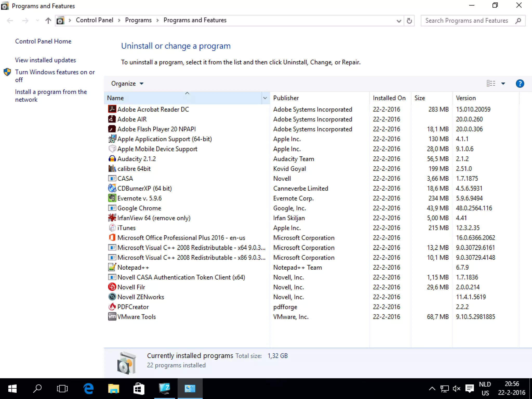Expand the Organize dropdown menu
This screenshot has height=399, width=532.
coord(127,84)
